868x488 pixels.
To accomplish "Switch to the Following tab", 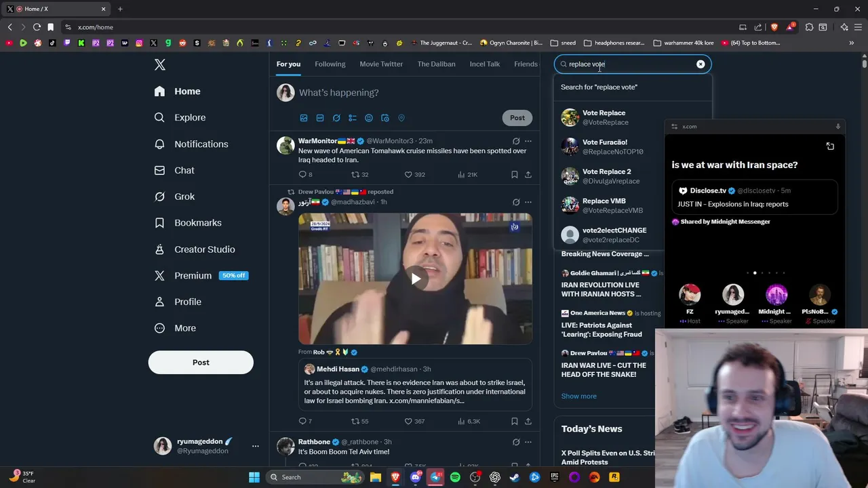I will 330,64.
